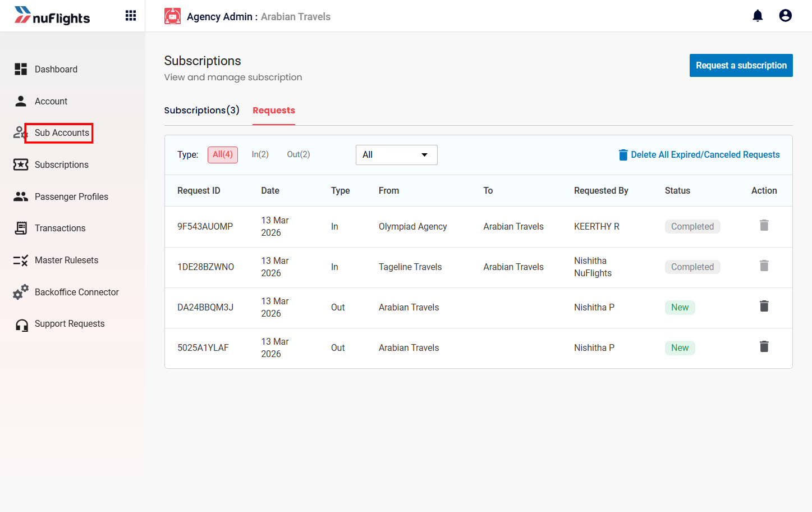This screenshot has width=812, height=512.
Task: Select the Requests tab
Action: [x=274, y=110]
